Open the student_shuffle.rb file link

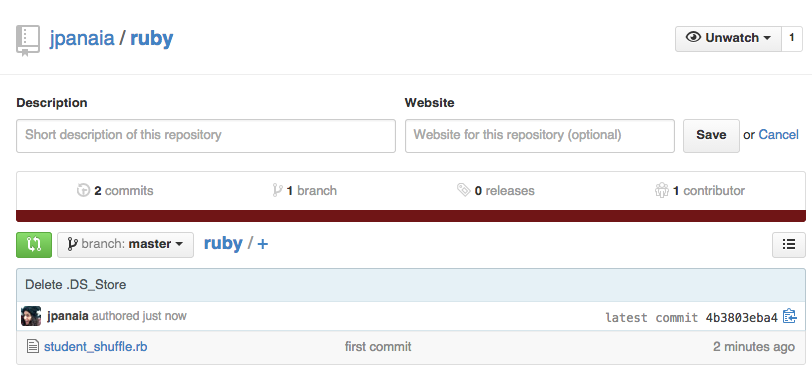coord(96,347)
